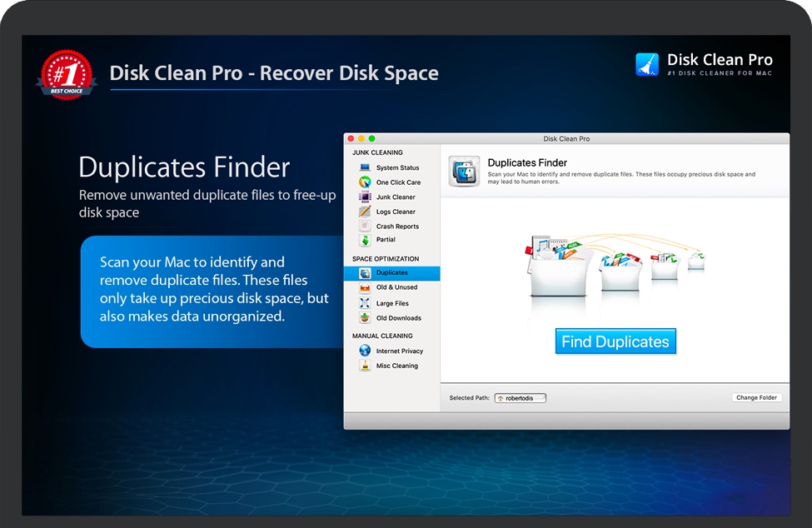Select the Partial icon with green arrow
Image resolution: width=812 pixels, height=528 pixels.
pos(365,240)
